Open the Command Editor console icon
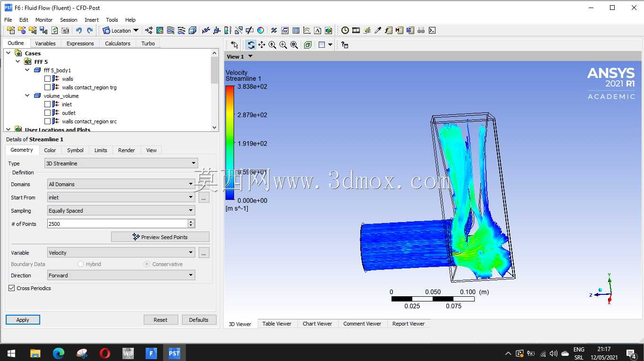Screen dimensions: 644x361 click(x=432, y=30)
